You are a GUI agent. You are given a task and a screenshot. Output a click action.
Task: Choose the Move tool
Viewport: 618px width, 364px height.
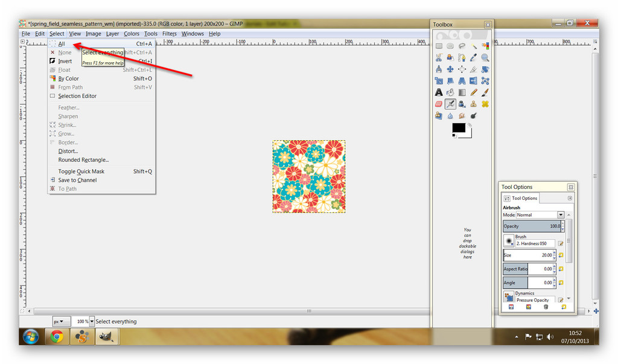click(x=450, y=69)
